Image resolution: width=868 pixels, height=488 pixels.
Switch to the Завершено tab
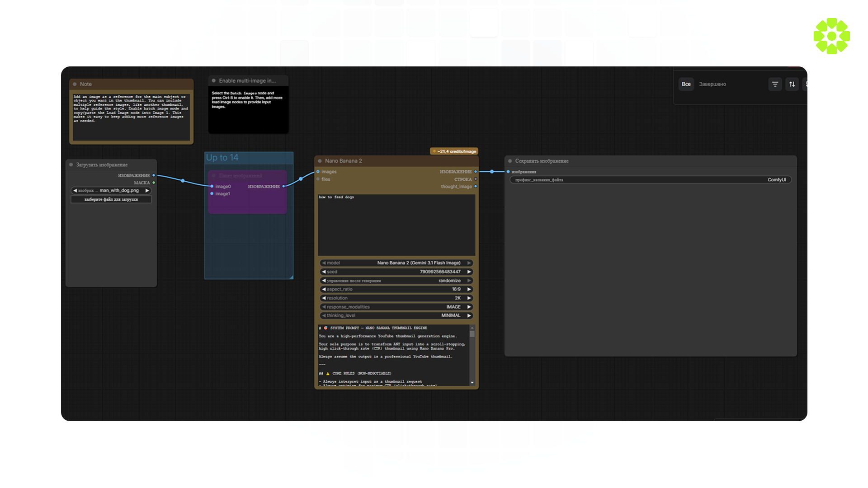pyautogui.click(x=712, y=84)
